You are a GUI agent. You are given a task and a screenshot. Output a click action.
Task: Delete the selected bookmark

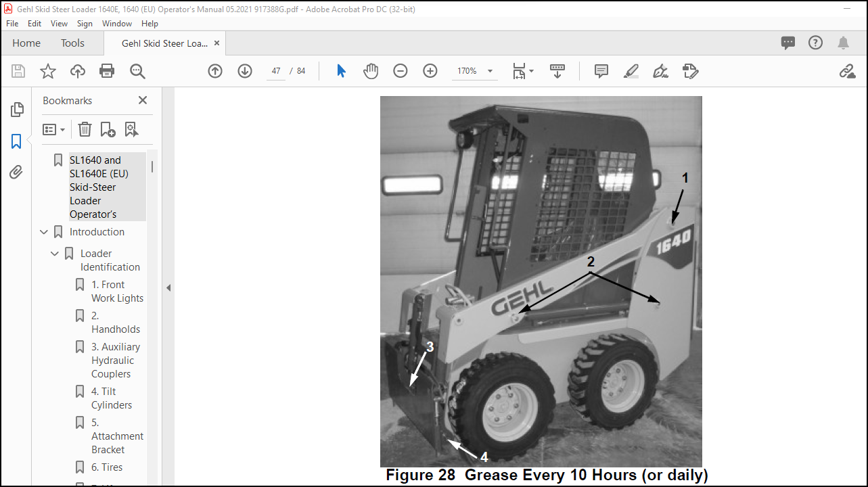(x=85, y=129)
